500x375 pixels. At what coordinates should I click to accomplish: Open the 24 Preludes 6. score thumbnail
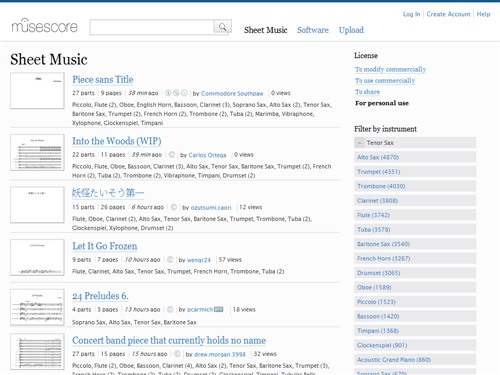click(37, 307)
